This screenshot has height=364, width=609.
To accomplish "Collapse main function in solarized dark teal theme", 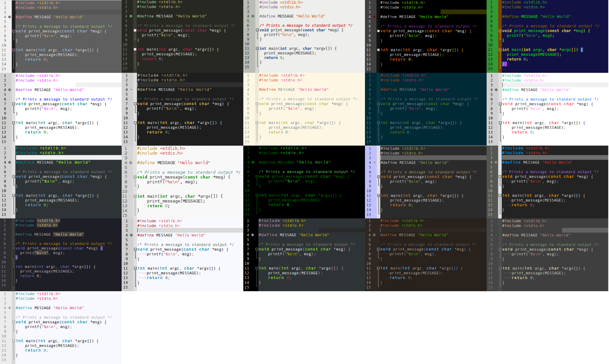I will pos(378,123).
